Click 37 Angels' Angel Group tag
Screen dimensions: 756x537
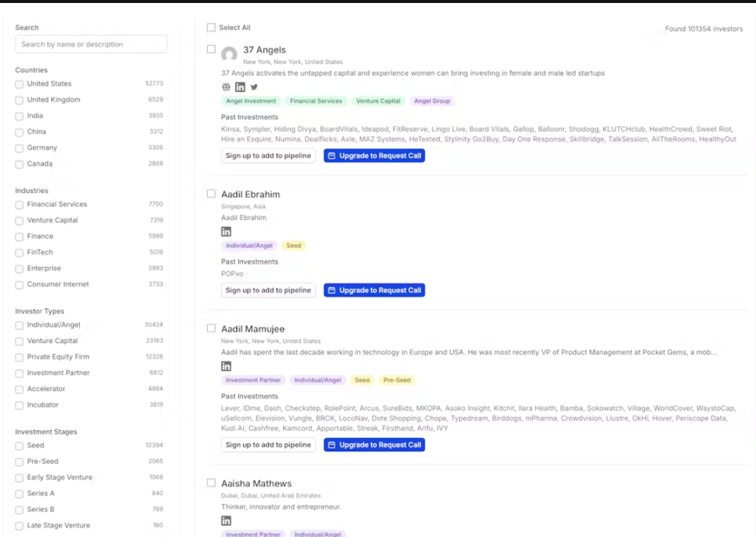coord(432,101)
